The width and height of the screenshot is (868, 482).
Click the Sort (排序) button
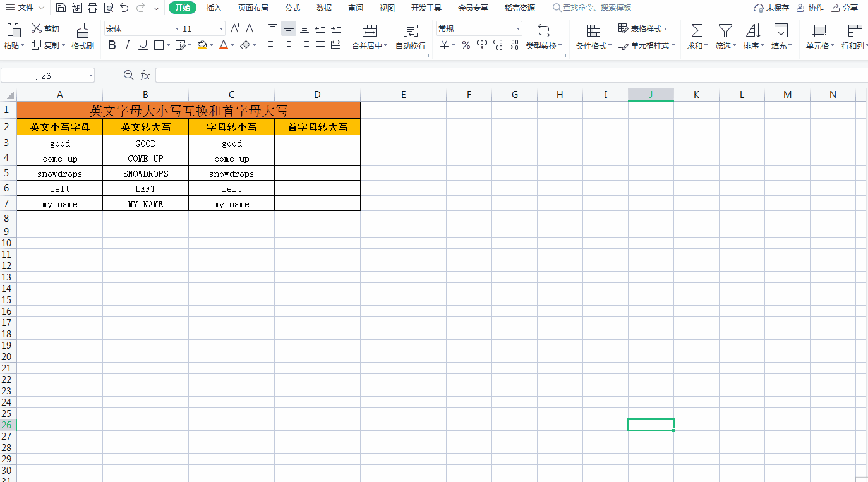pyautogui.click(x=753, y=37)
